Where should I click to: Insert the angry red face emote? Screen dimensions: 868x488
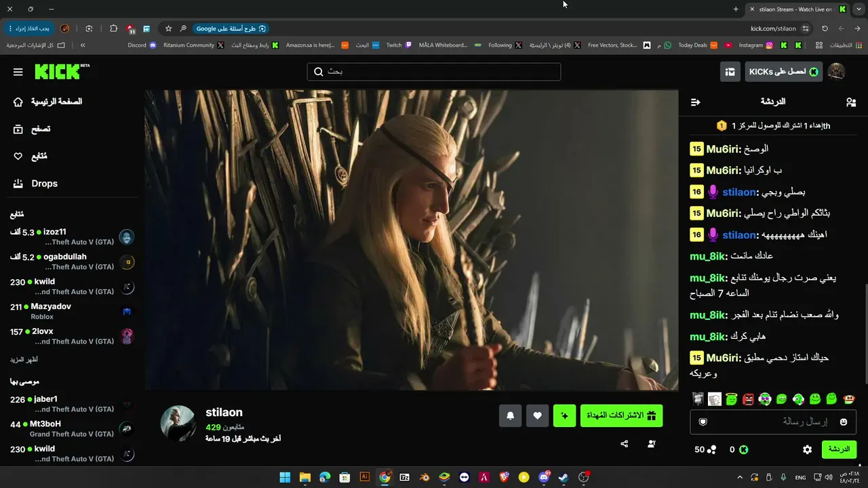748,399
